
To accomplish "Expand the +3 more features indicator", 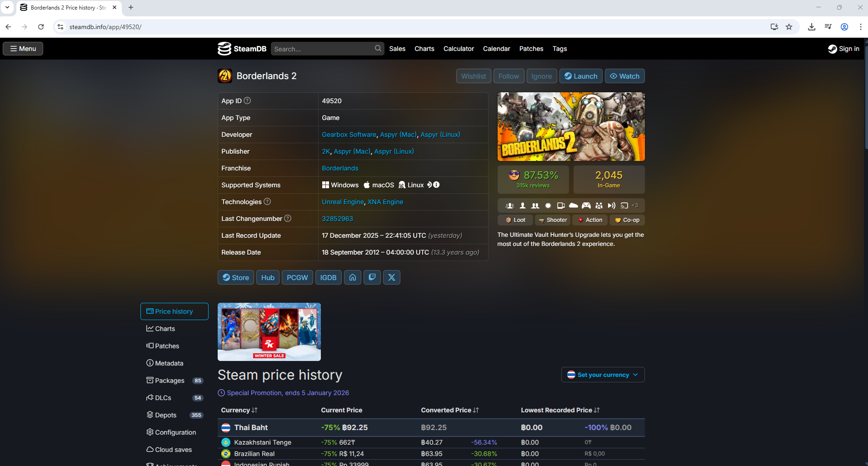I will tap(635, 205).
